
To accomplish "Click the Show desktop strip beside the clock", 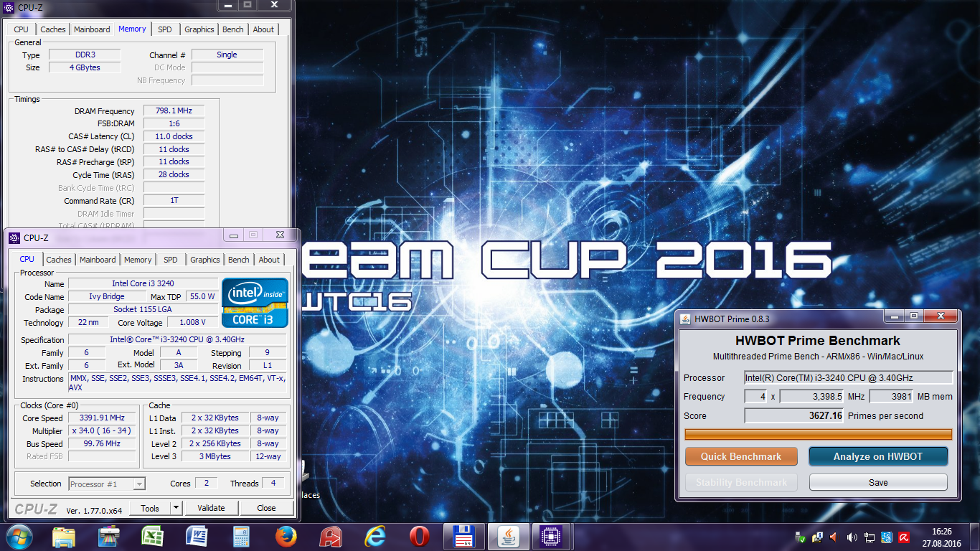I will [x=974, y=537].
